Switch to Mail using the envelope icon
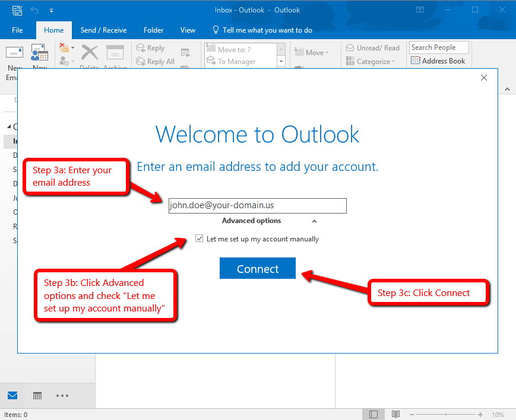This screenshot has height=420, width=516. click(12, 395)
